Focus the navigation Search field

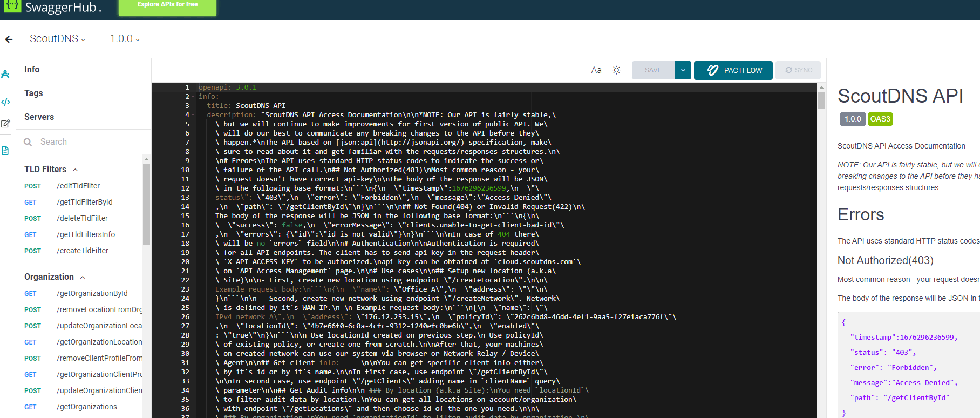(84, 142)
